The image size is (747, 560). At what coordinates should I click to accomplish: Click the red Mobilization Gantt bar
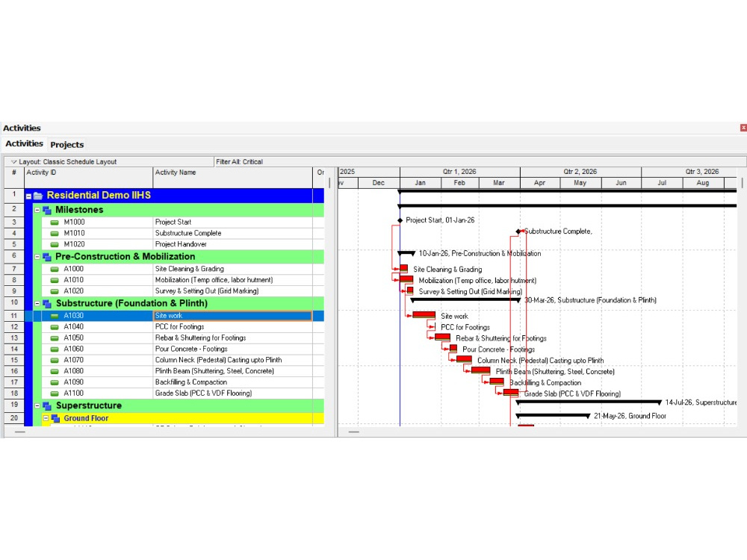click(x=406, y=279)
